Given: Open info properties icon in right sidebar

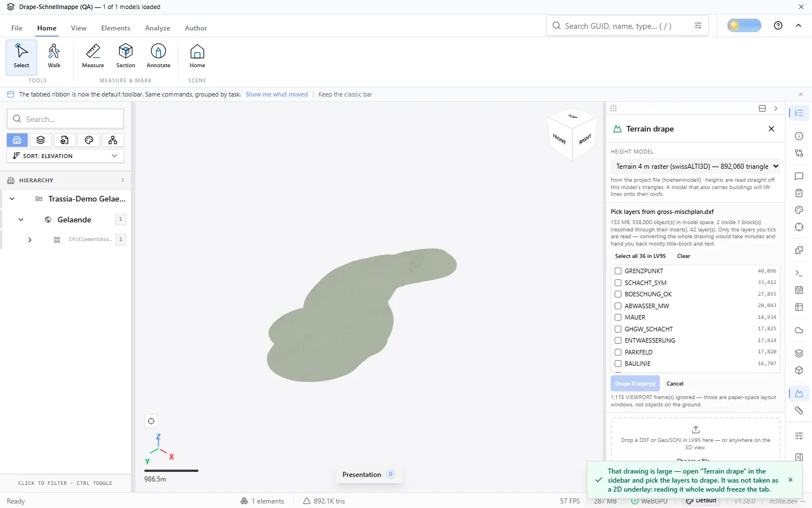Looking at the screenshot, I should click(x=799, y=136).
